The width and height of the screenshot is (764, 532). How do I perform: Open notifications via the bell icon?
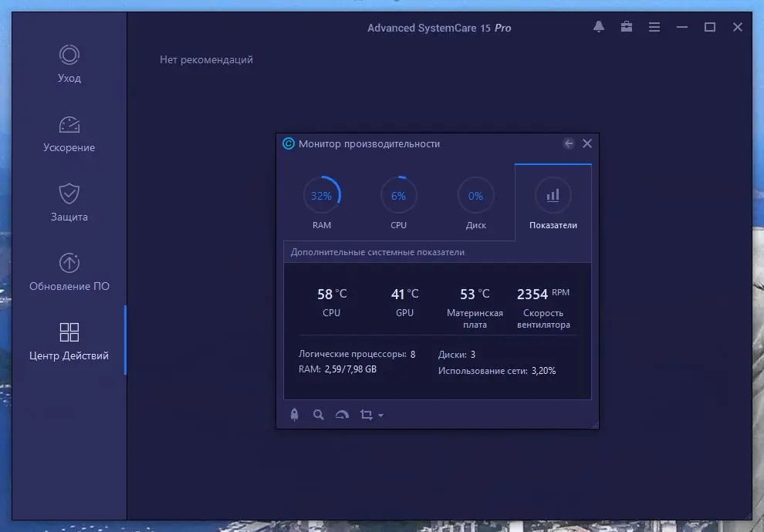(x=598, y=27)
